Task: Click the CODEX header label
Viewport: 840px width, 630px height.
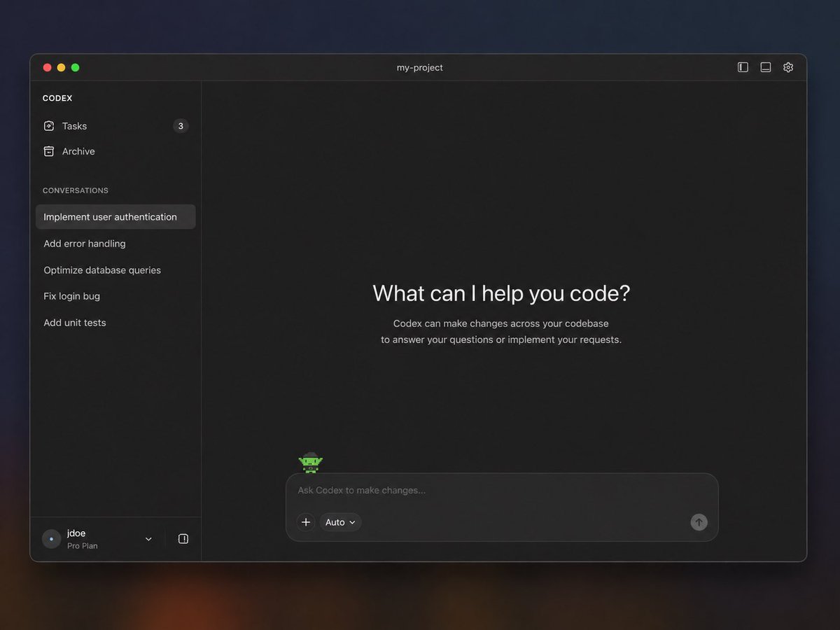Action: pos(57,99)
